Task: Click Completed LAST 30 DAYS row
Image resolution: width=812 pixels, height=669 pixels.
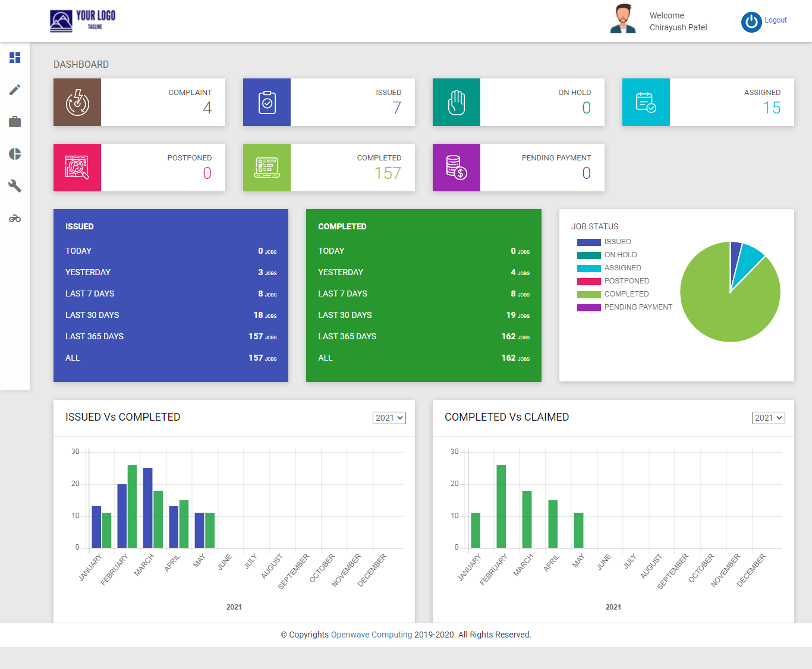Action: tap(424, 315)
